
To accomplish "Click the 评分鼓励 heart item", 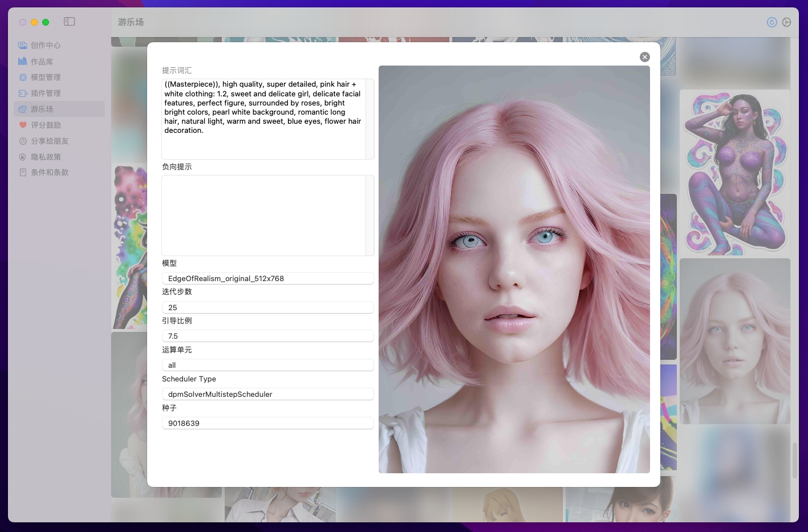I will tap(46, 125).
